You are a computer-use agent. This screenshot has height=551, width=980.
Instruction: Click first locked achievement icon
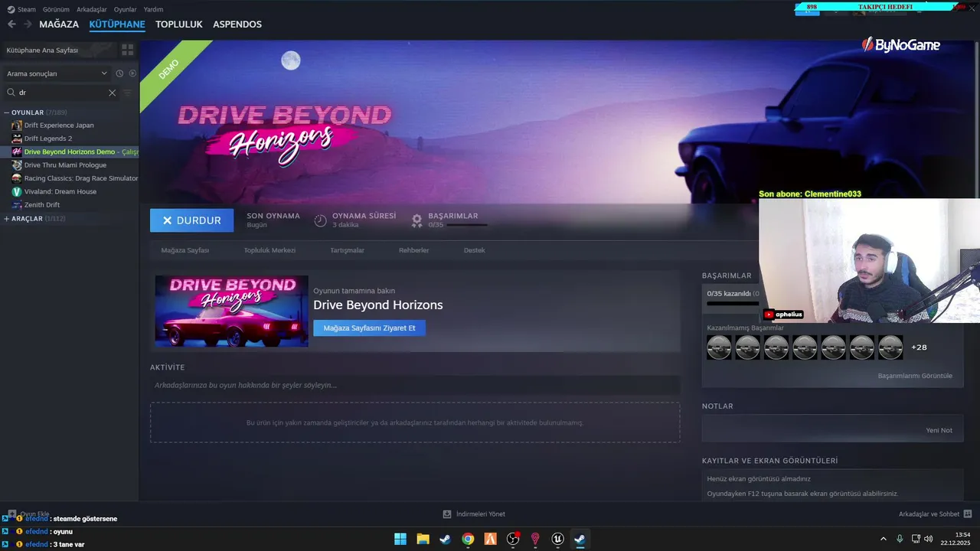[719, 347]
